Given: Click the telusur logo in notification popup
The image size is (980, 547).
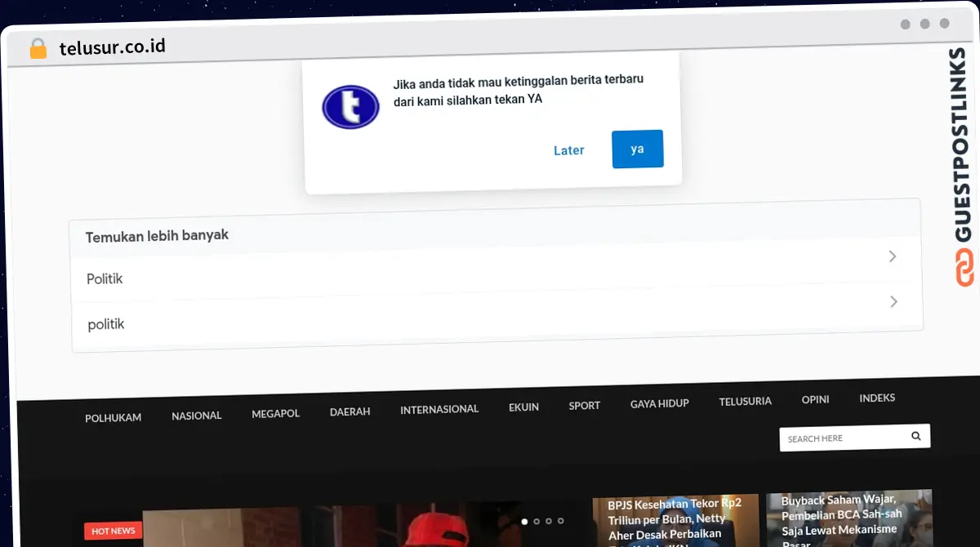Looking at the screenshot, I should tap(350, 107).
